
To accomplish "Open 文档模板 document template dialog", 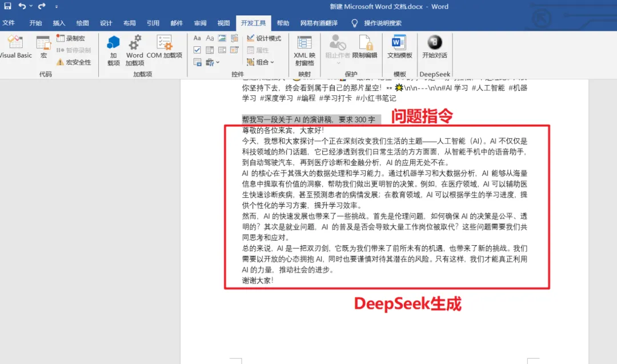I will tap(399, 47).
